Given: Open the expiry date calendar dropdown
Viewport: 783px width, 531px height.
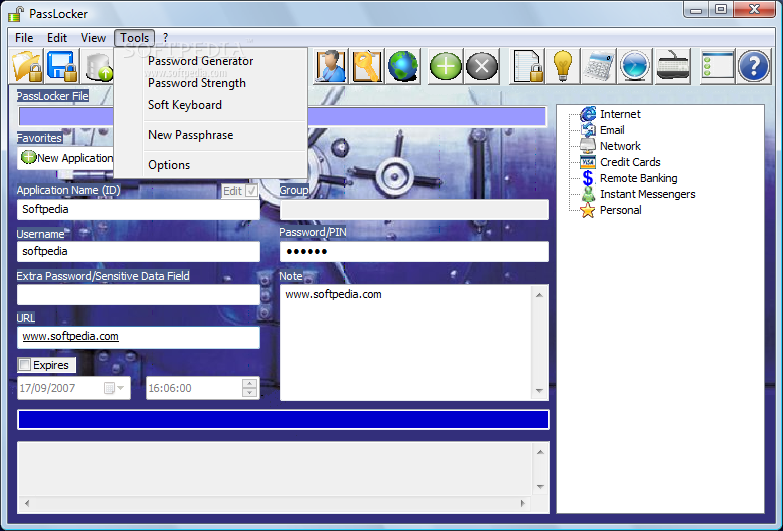Looking at the screenshot, I should pyautogui.click(x=114, y=388).
